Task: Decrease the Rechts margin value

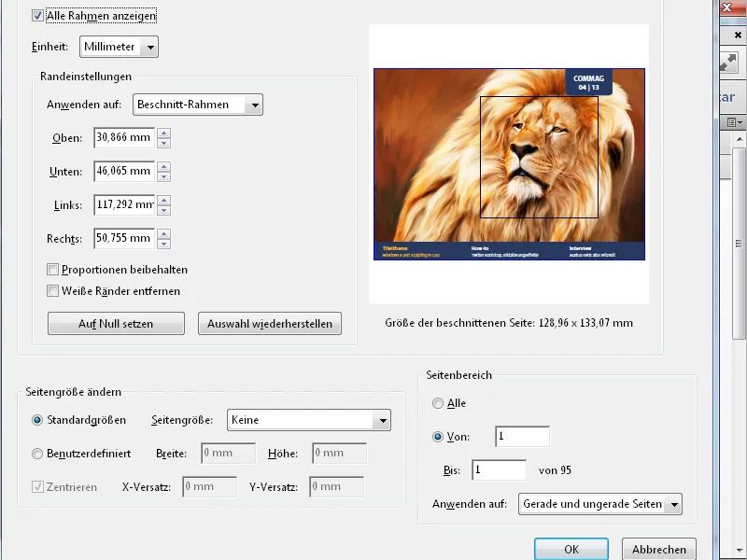Action: (164, 244)
